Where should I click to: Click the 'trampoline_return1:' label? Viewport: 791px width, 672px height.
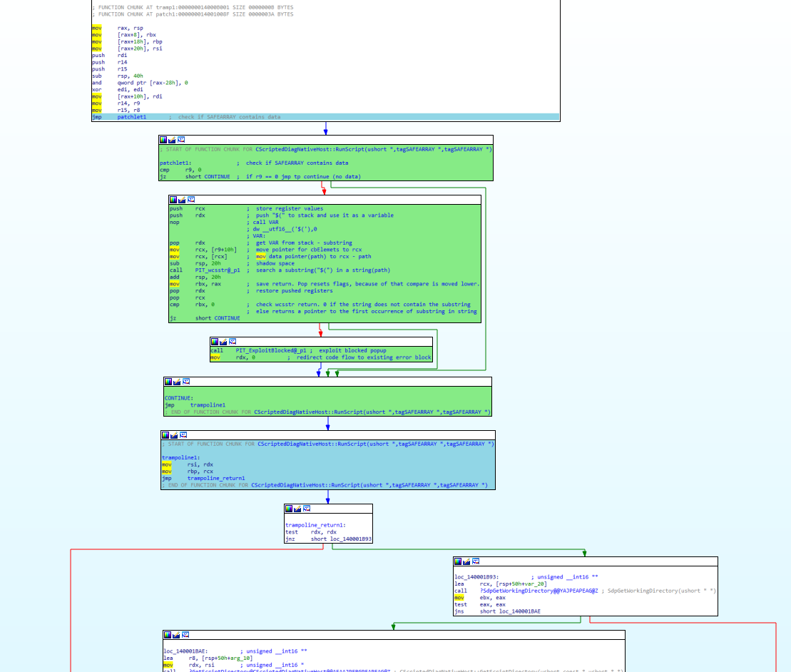(x=316, y=525)
